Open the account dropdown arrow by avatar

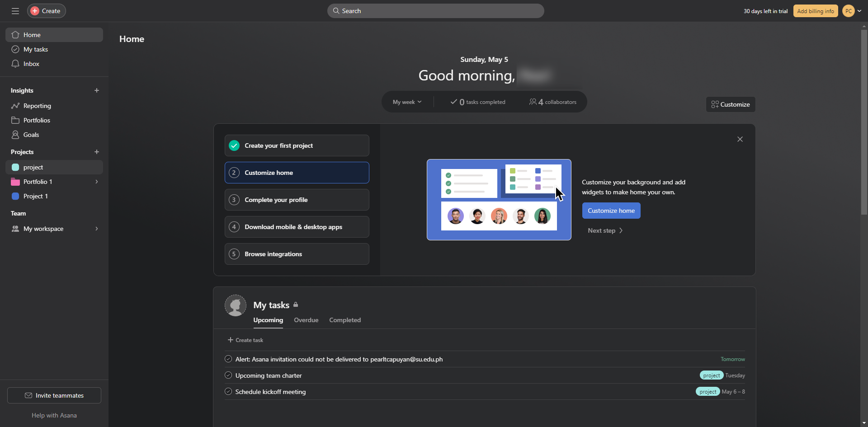pyautogui.click(x=859, y=11)
